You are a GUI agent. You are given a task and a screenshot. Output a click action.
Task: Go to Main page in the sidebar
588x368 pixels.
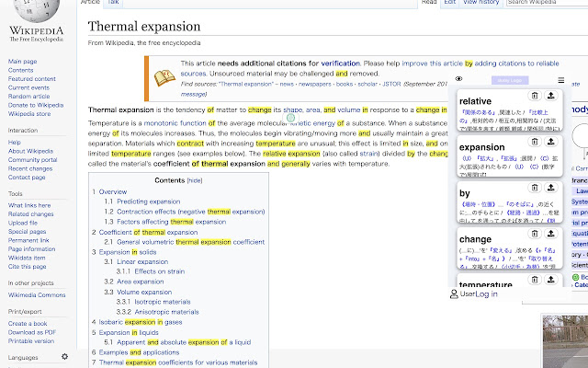(22, 62)
